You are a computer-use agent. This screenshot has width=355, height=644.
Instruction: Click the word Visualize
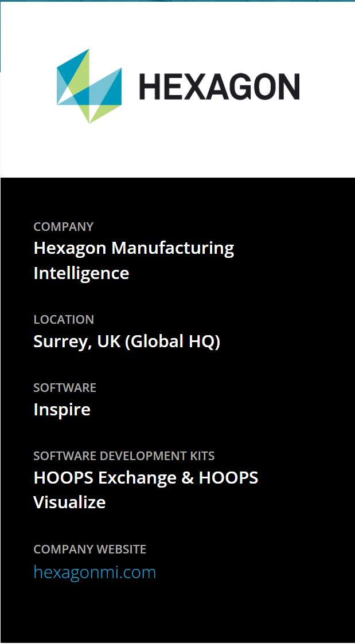click(69, 502)
